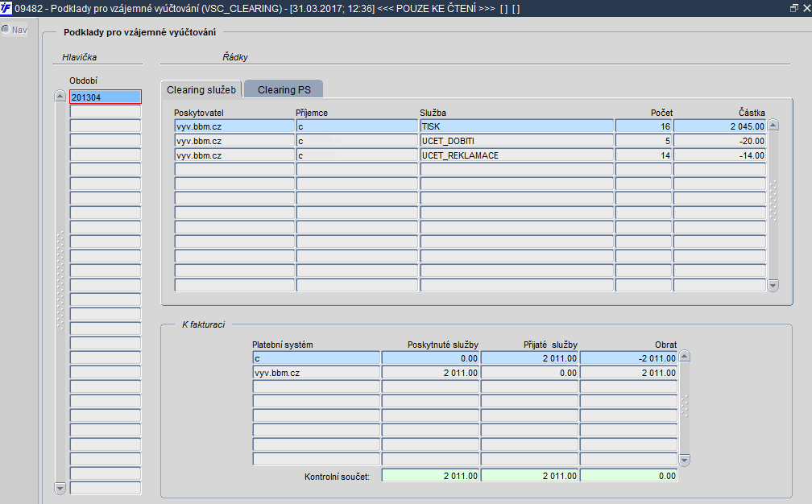Click Příjemce cell in the TISK row

coord(357,126)
